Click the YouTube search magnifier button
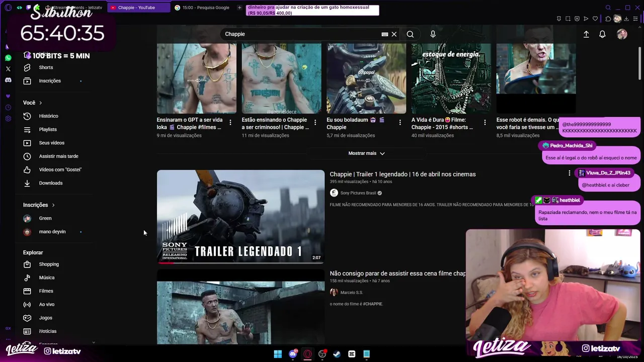This screenshot has height=362, width=644. [410, 34]
